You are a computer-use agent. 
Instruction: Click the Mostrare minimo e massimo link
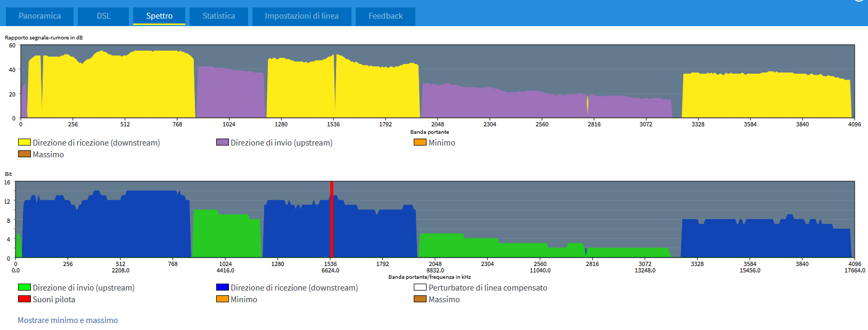(68, 320)
